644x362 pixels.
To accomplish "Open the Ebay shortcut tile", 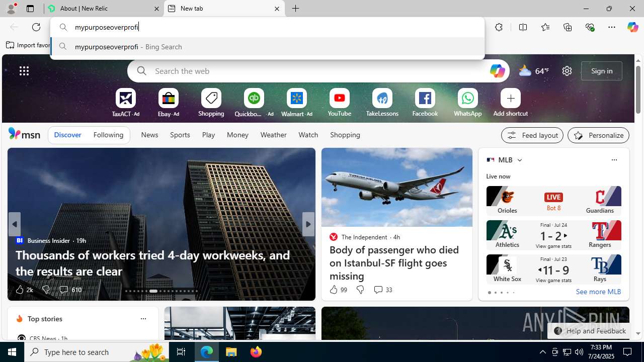I will [168, 103].
